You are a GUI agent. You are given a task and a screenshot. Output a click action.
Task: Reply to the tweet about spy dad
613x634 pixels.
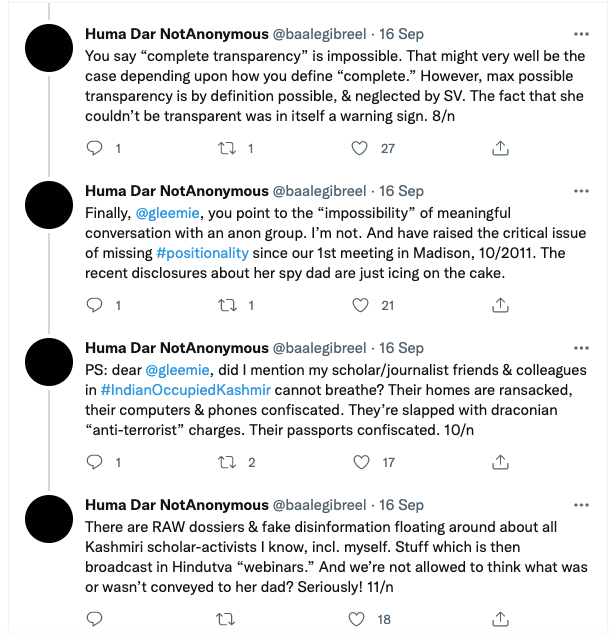pos(96,306)
